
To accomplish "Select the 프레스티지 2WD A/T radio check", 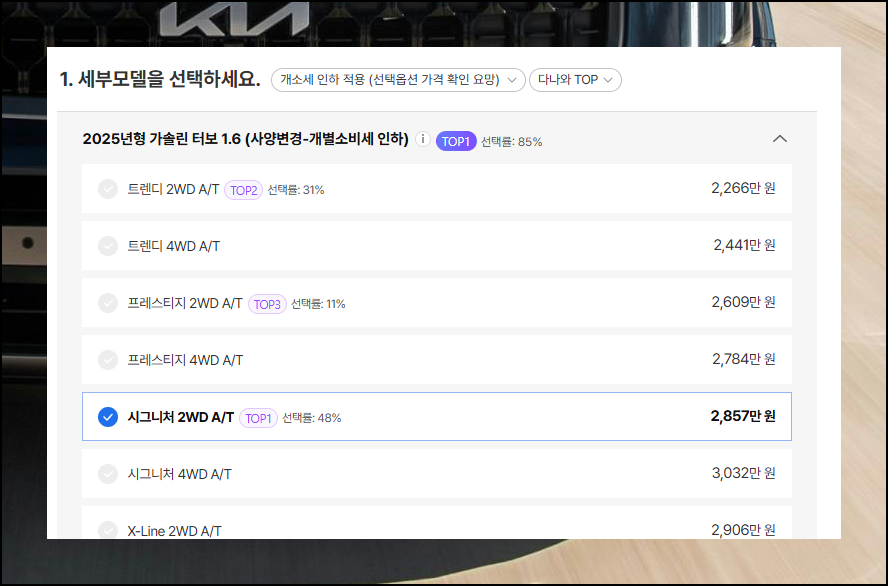I will (108, 303).
